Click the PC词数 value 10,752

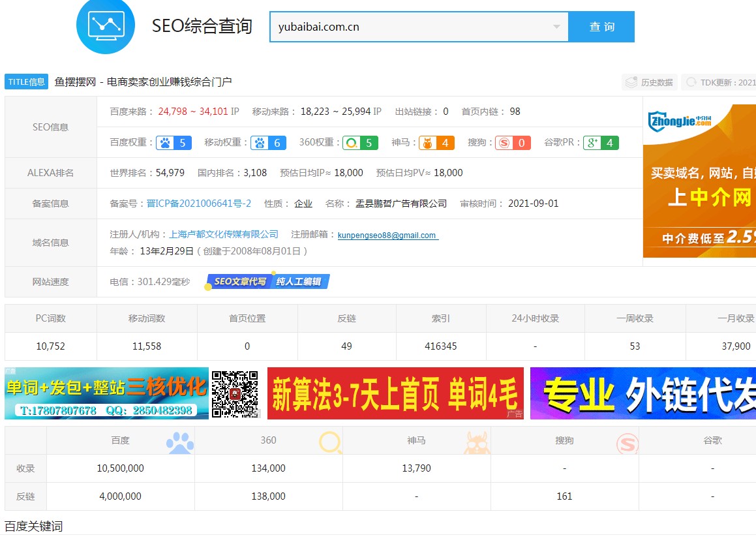click(x=51, y=346)
